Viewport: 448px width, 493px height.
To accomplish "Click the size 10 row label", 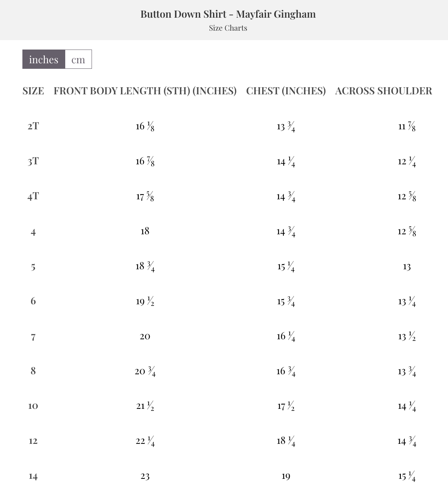I will point(33,406).
